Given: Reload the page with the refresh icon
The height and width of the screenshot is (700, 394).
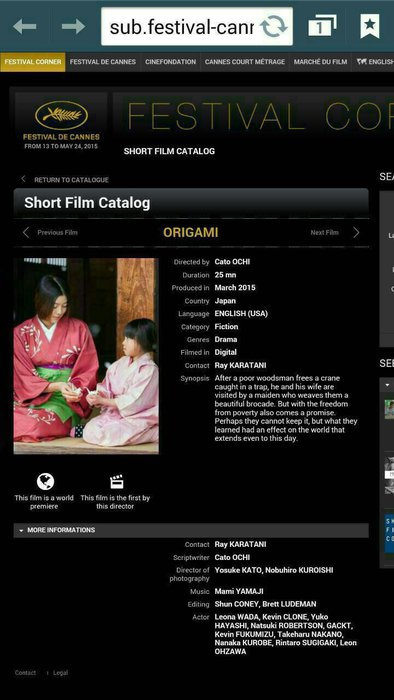Looking at the screenshot, I should coord(274,27).
